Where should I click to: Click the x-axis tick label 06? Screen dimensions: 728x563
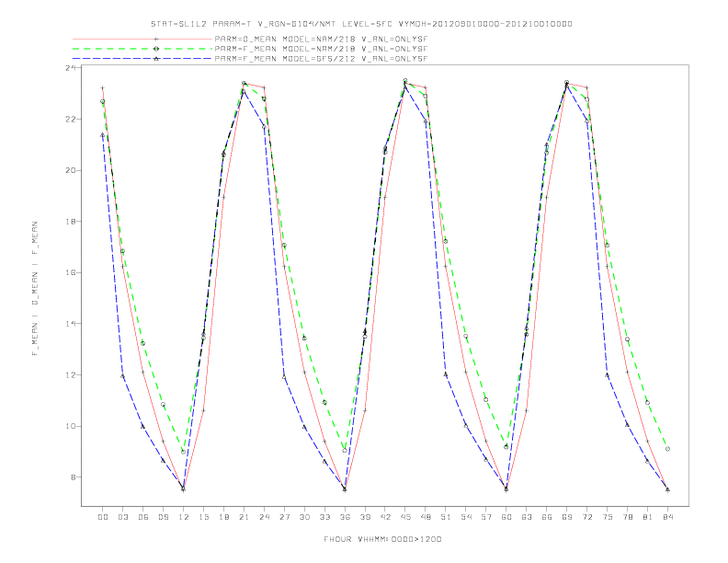(143, 517)
